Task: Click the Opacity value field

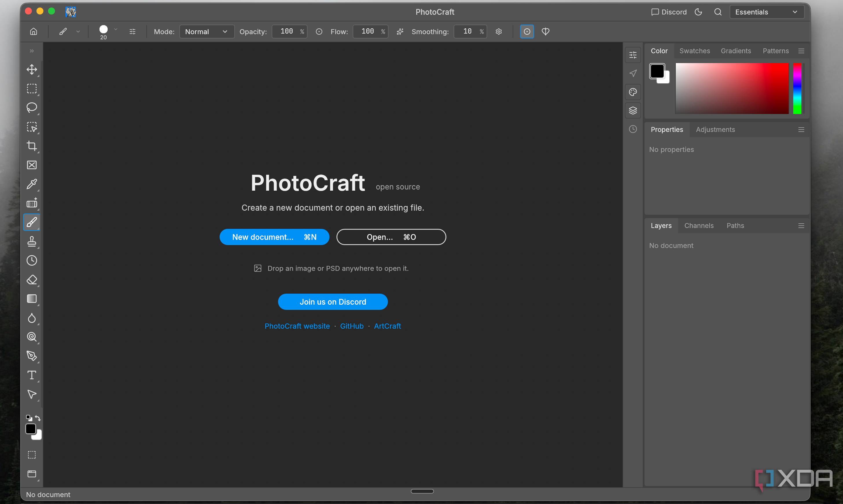Action: click(x=289, y=32)
